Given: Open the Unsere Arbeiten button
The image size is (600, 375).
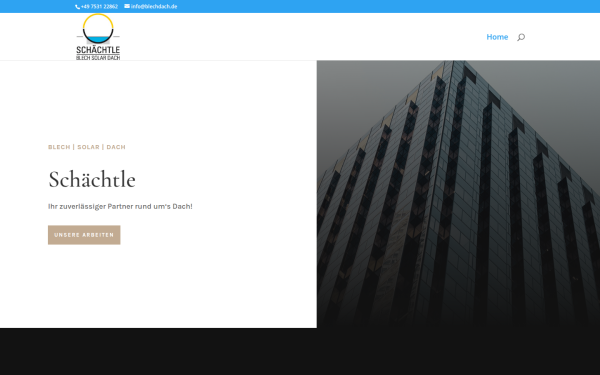Looking at the screenshot, I should coord(84,235).
